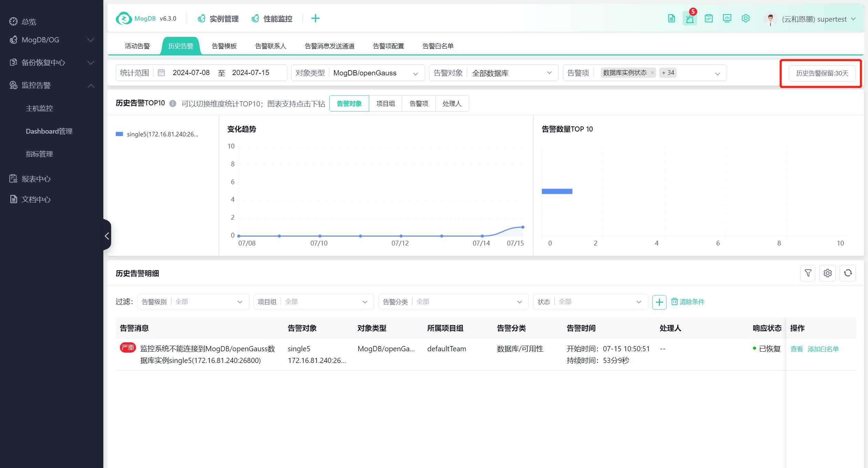The width and height of the screenshot is (868, 468).
Task: Open the 项目组 filter dropdown
Action: click(x=314, y=302)
